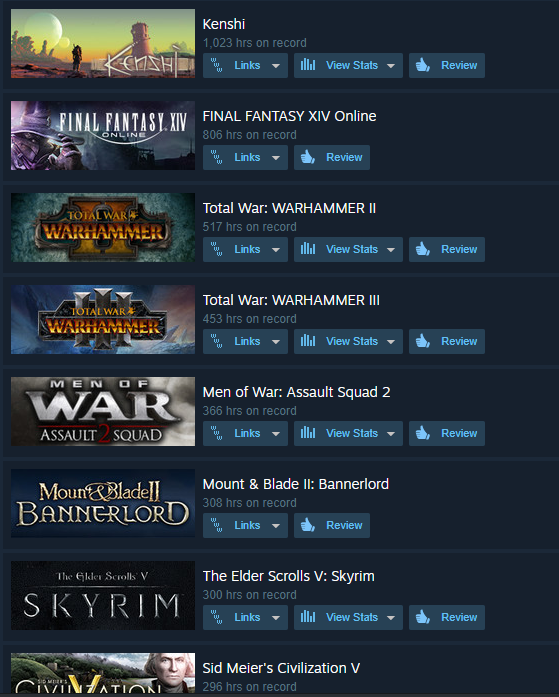The width and height of the screenshot is (559, 697).
Task: Click Review button for FINAL FANTASY XIV Online
Action: pos(331,157)
